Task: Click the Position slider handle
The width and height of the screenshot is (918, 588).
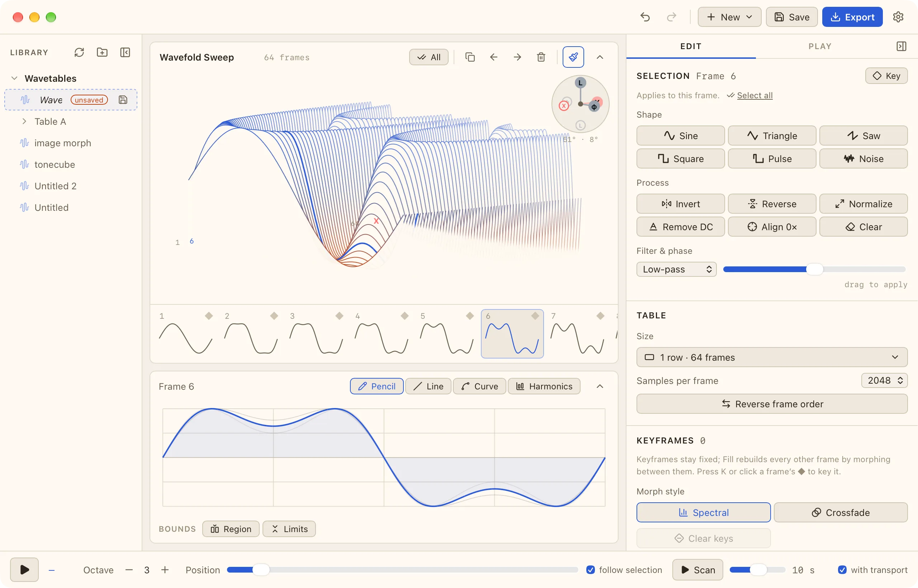Action: 261,570
